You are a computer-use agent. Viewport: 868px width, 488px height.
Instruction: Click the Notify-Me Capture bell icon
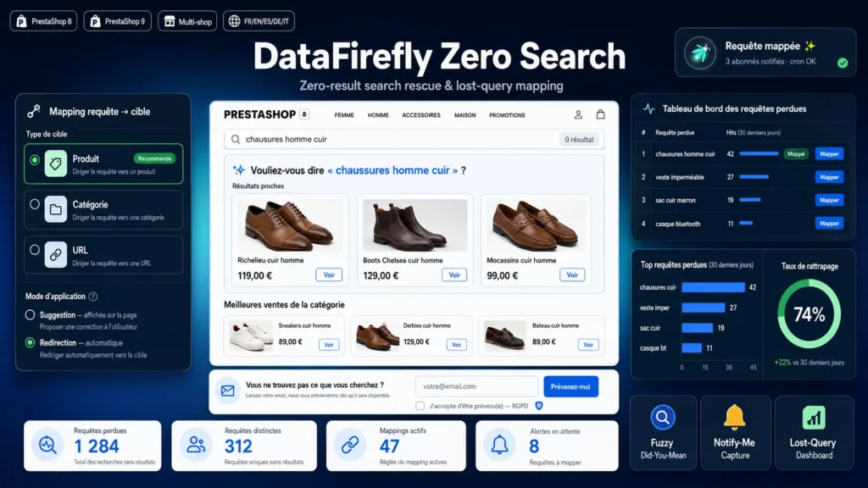point(735,417)
